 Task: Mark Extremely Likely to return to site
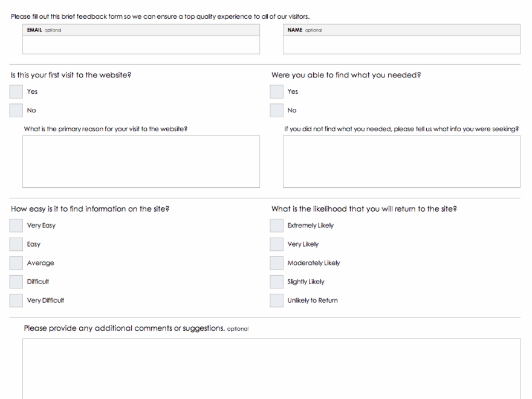tap(276, 225)
